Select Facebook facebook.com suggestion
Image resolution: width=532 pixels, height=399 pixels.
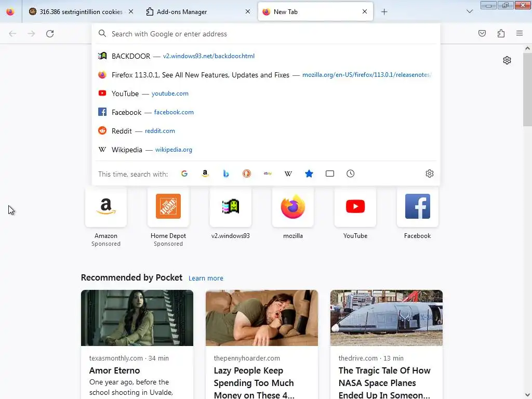[x=266, y=112]
